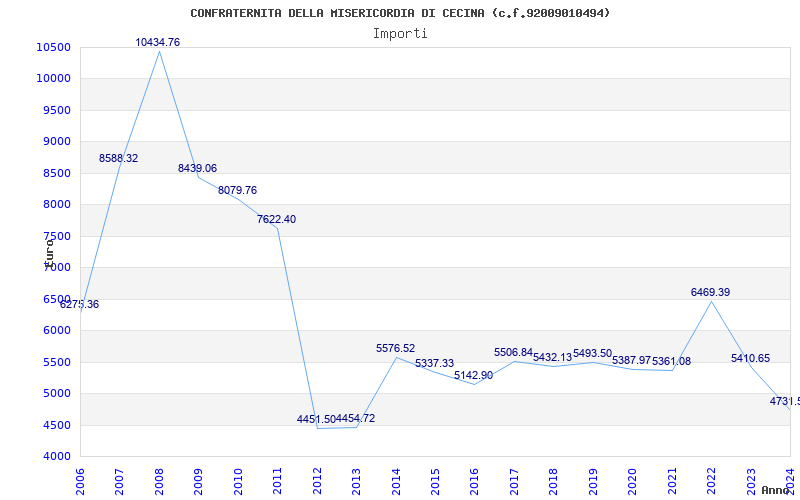Select the 5493.50 data label
Screen dimensions: 800x500
pyautogui.click(x=592, y=354)
